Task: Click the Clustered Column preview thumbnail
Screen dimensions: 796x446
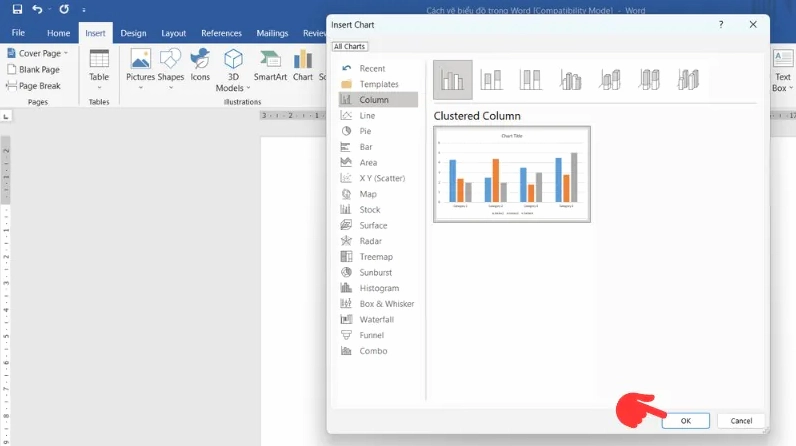Action: (512, 174)
